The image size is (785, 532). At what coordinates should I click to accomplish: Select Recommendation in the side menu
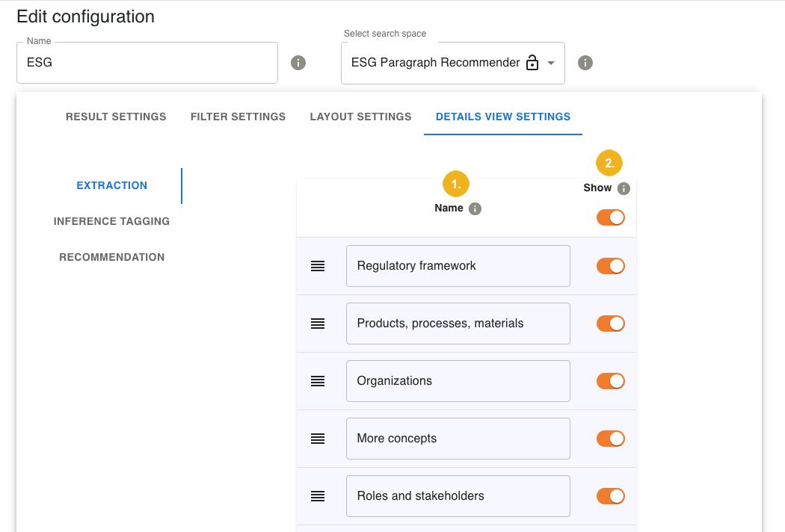pyautogui.click(x=111, y=257)
